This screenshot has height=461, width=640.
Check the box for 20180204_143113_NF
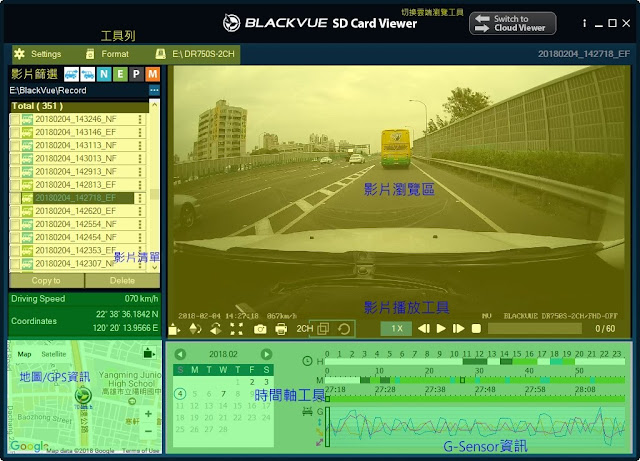(15, 145)
